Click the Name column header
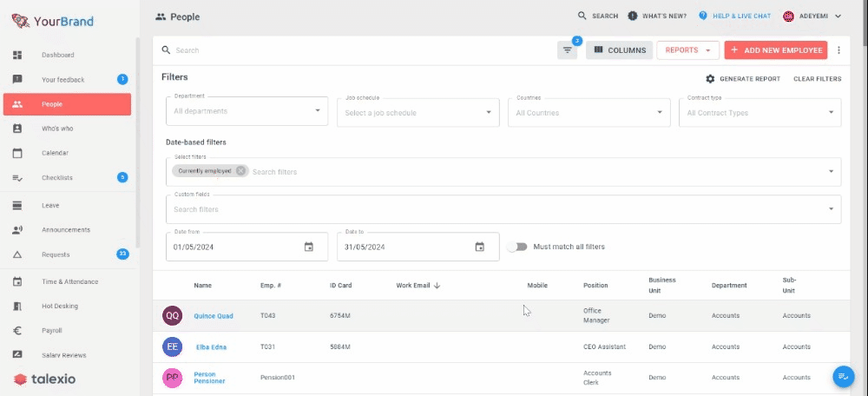The image size is (868, 396). 202,286
